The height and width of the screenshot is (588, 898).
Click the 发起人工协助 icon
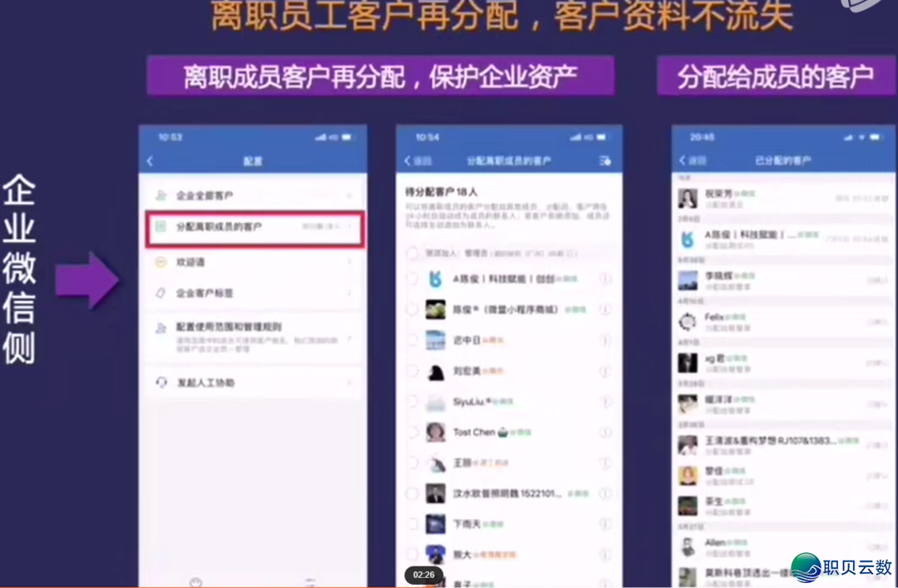[x=161, y=382]
